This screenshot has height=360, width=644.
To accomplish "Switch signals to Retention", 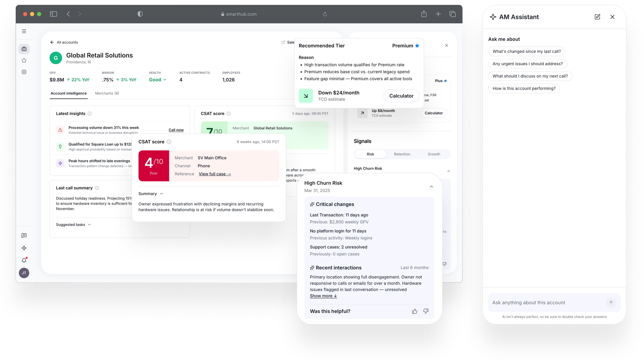I will pyautogui.click(x=402, y=154).
